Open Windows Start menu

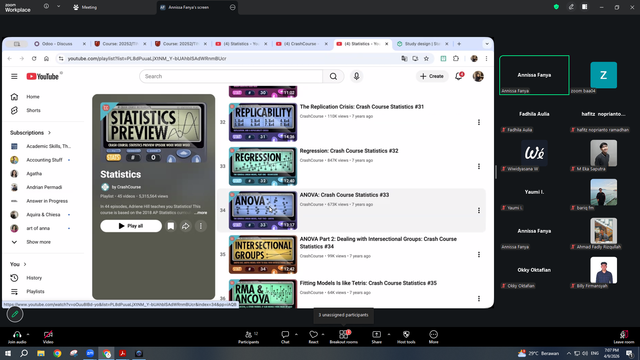click(8, 353)
